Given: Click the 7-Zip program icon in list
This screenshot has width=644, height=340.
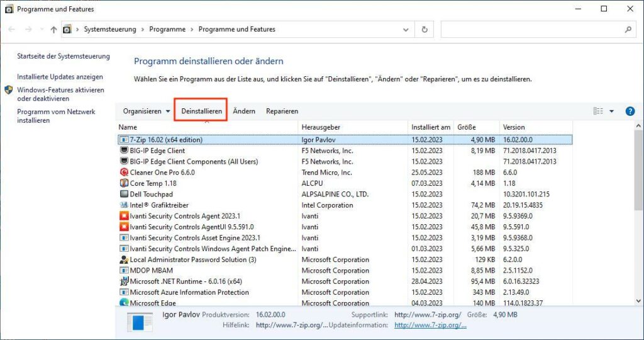Looking at the screenshot, I should point(124,140).
